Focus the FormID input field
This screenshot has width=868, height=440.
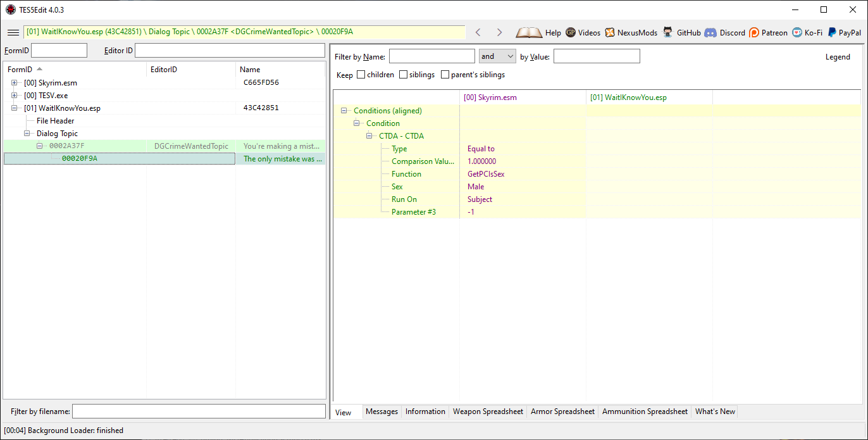coord(59,51)
